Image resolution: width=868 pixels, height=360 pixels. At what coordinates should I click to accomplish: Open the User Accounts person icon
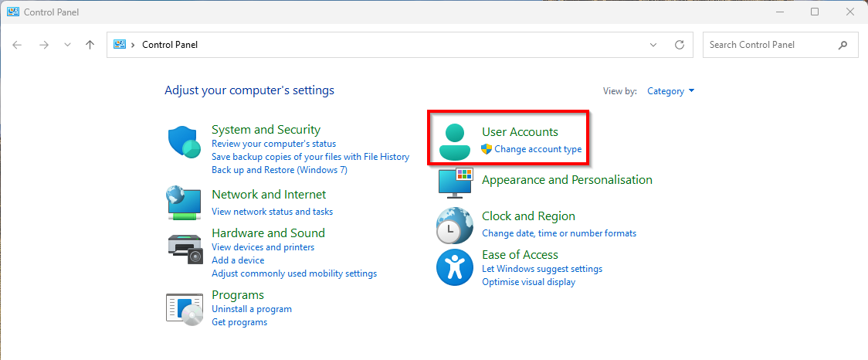coord(455,141)
